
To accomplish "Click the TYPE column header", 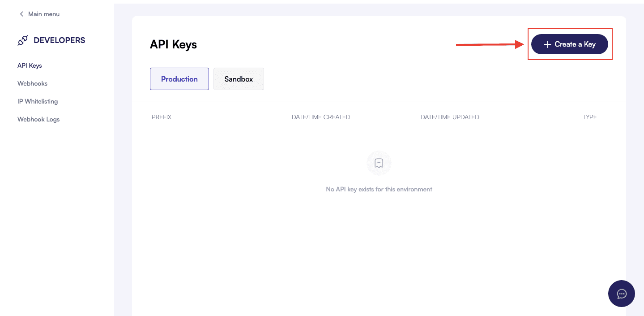I will [589, 117].
